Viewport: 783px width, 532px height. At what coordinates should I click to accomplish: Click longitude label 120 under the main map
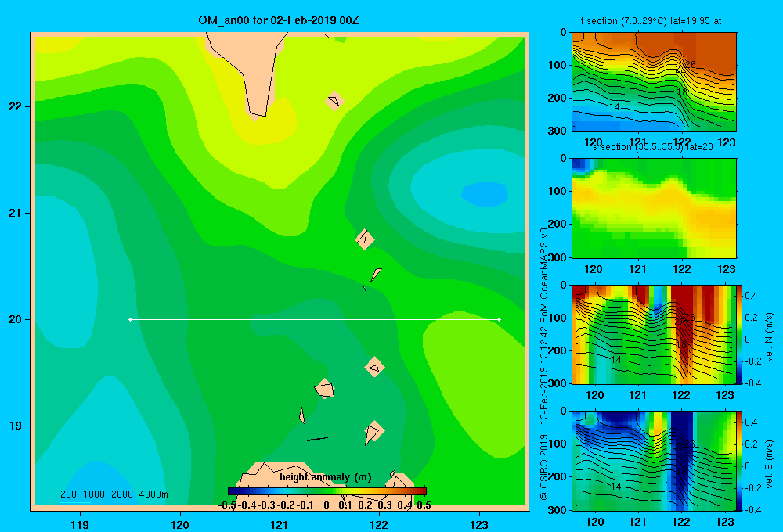[x=180, y=524]
